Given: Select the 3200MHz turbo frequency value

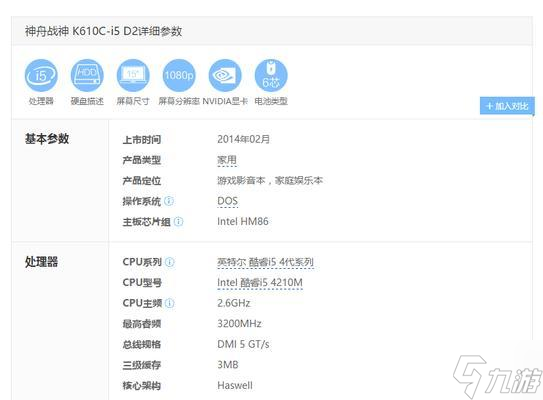Looking at the screenshot, I should pyautogui.click(x=239, y=324).
